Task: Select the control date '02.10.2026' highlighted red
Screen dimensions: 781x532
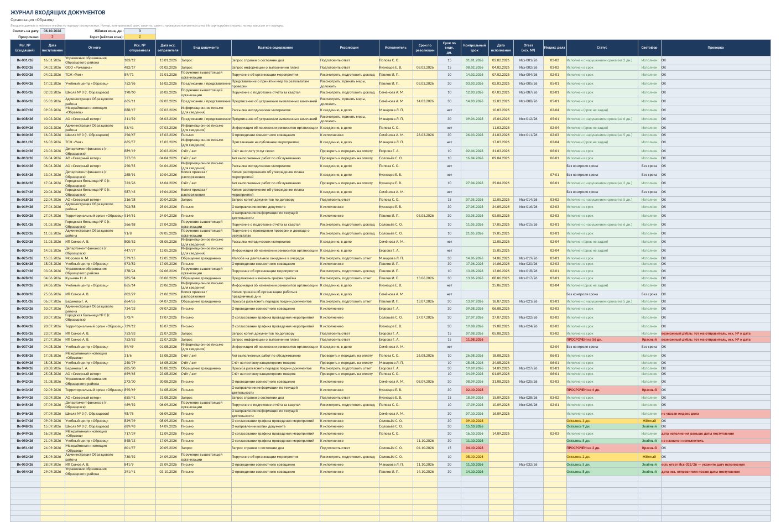Action: (475, 390)
